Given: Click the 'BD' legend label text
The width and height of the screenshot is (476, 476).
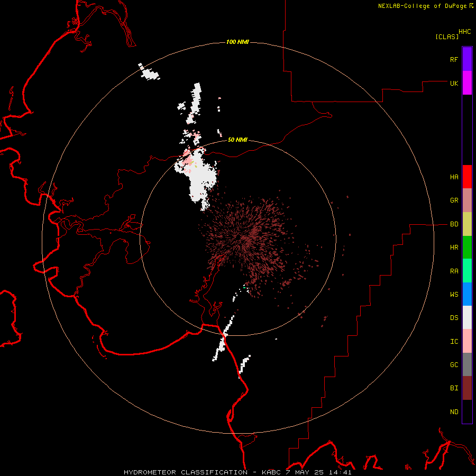Looking at the screenshot, I should point(454,224).
